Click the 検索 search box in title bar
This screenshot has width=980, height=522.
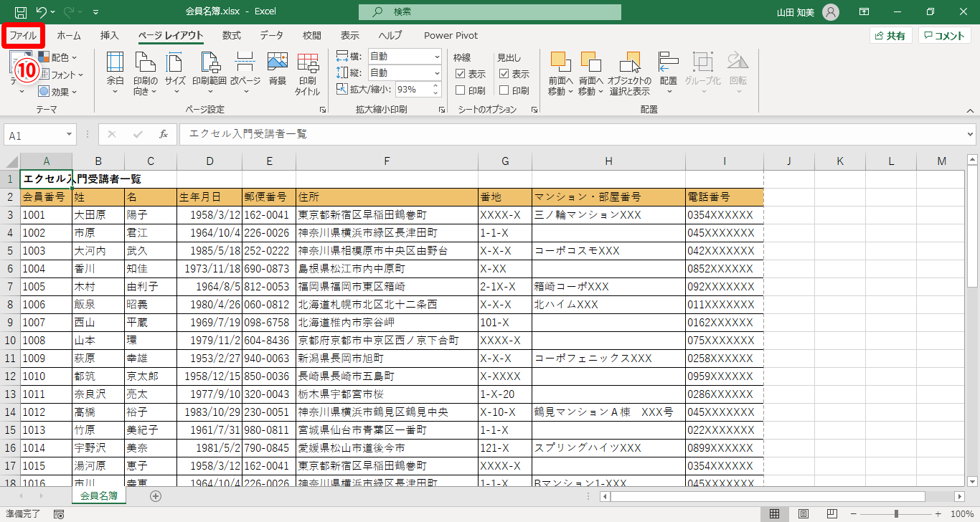click(490, 12)
